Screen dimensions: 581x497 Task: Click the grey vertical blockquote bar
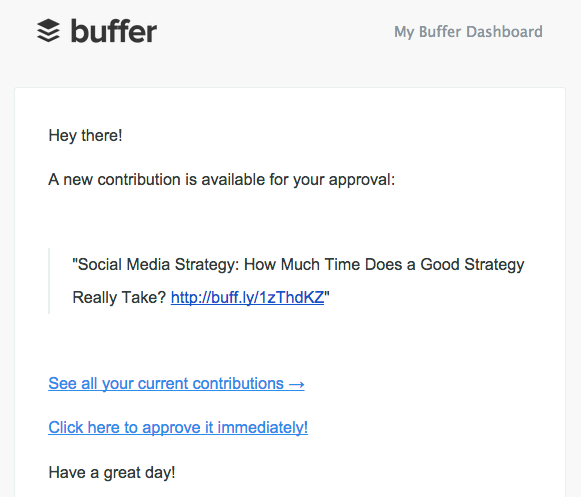(x=49, y=281)
